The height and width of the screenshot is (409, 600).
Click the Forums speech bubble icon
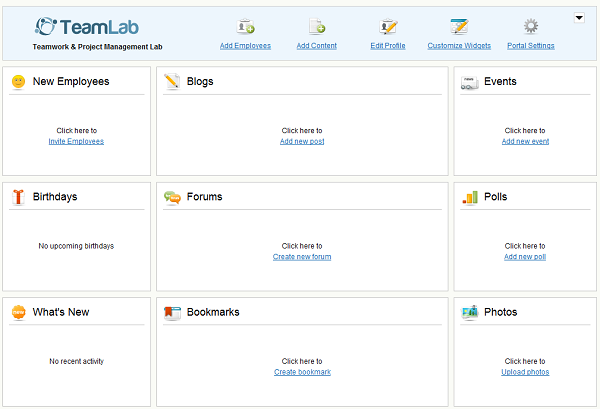[x=172, y=197]
